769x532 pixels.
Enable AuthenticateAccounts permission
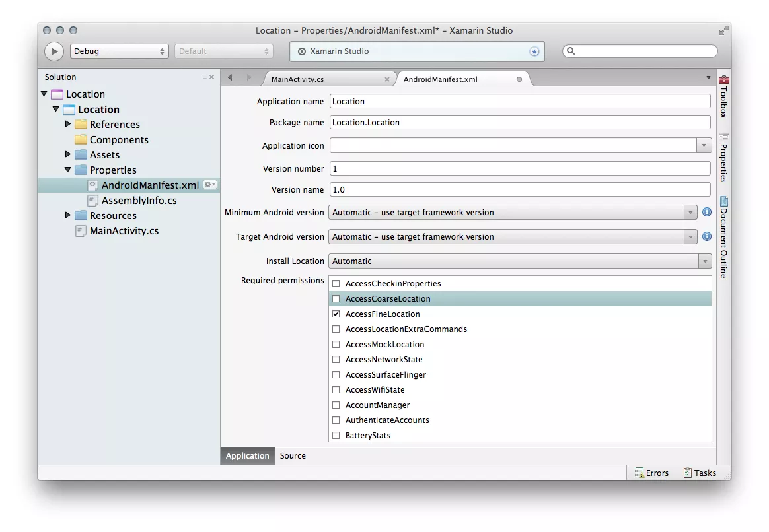(336, 420)
